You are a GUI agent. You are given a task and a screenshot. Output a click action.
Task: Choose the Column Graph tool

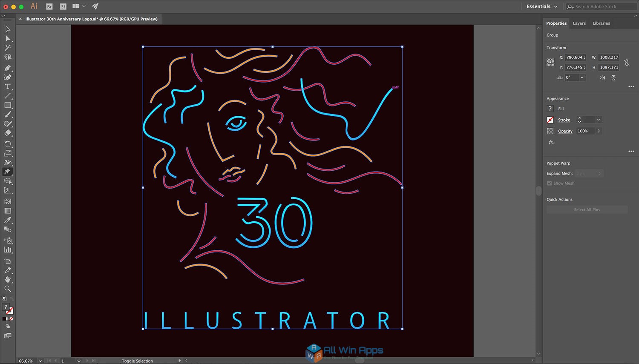(x=8, y=250)
